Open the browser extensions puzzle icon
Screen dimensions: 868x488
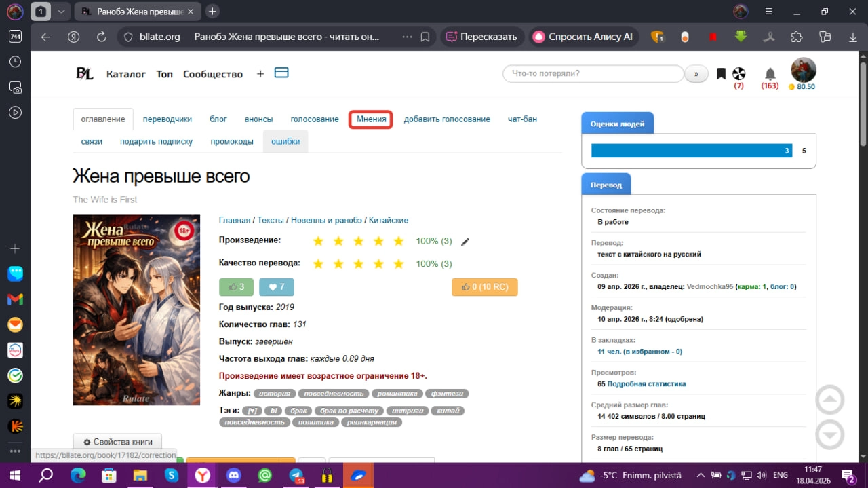click(x=797, y=37)
